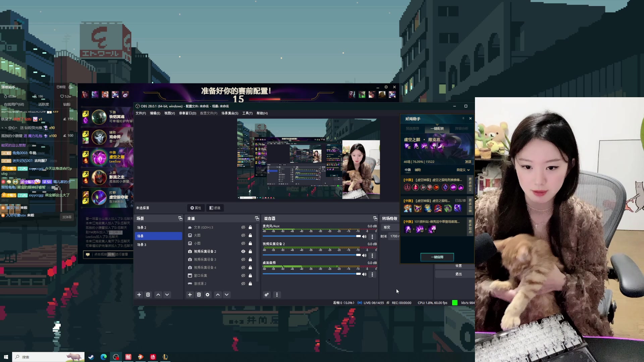Move the scene down with the arrow icon
This screenshot has width=644, height=362.
click(167, 295)
